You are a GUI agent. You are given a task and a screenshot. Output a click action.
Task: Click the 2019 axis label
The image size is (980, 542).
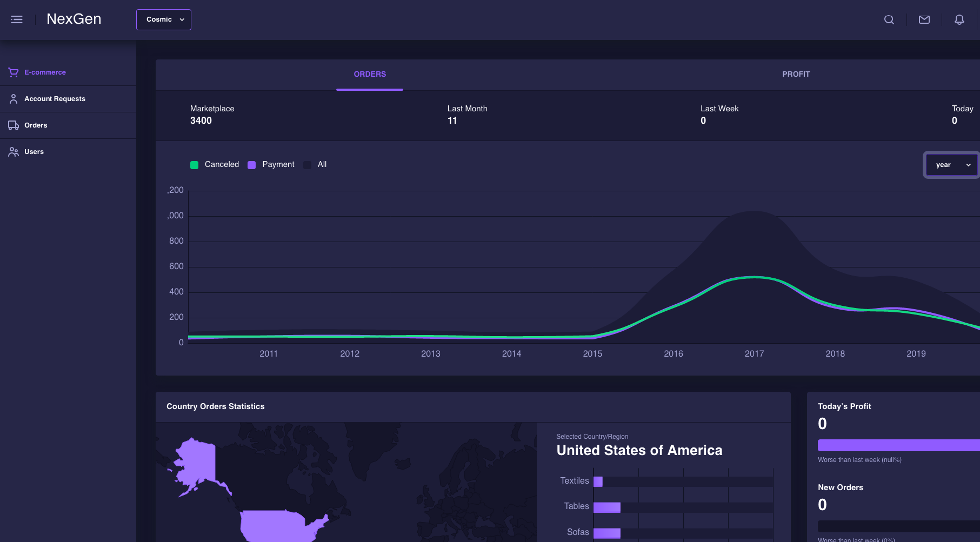[x=916, y=354]
